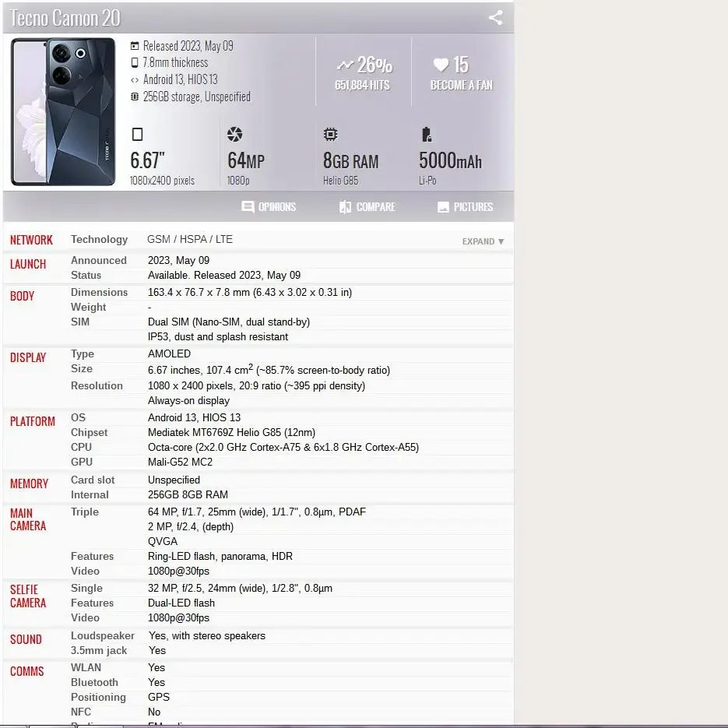The image size is (728, 728).
Task: Click the camera aperture icon
Action: coord(234,134)
